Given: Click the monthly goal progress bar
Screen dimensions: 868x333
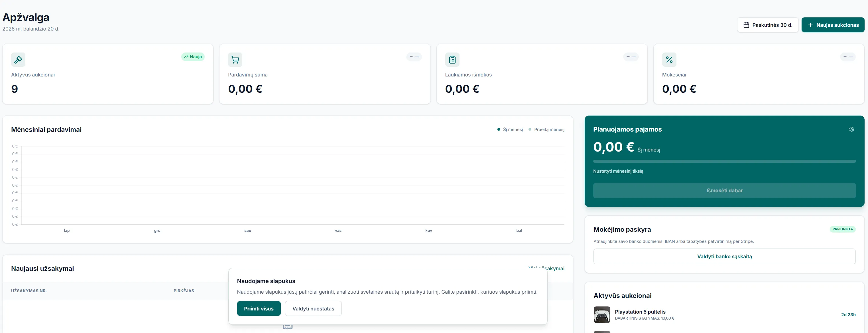Looking at the screenshot, I should (724, 161).
